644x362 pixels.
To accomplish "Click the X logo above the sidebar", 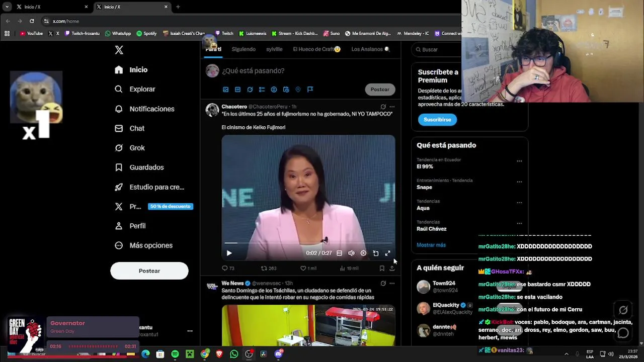I will pos(119,50).
